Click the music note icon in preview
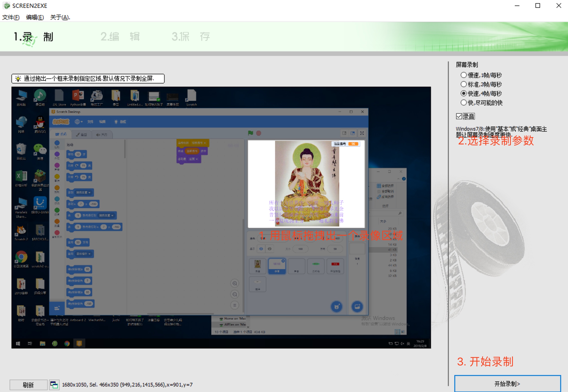 click(x=40, y=98)
